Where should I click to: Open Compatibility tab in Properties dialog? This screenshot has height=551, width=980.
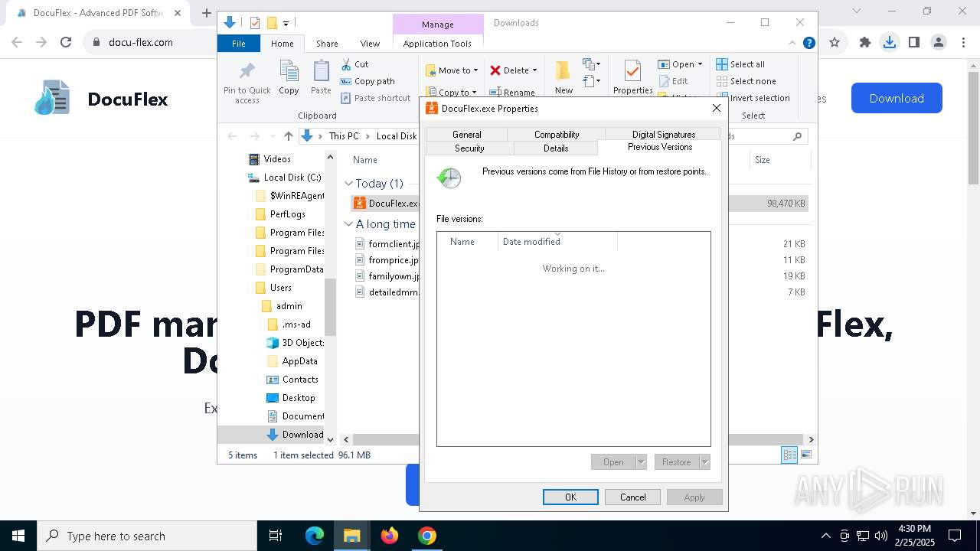click(x=557, y=135)
